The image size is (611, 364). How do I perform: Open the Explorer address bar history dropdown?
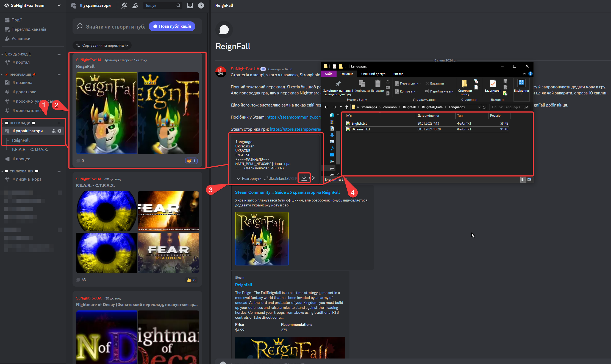coord(479,107)
